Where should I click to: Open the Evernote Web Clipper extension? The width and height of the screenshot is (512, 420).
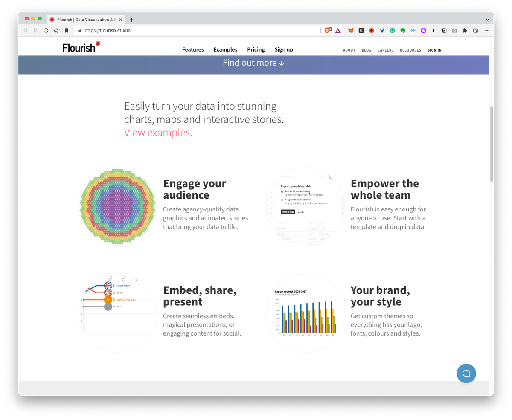[402, 30]
